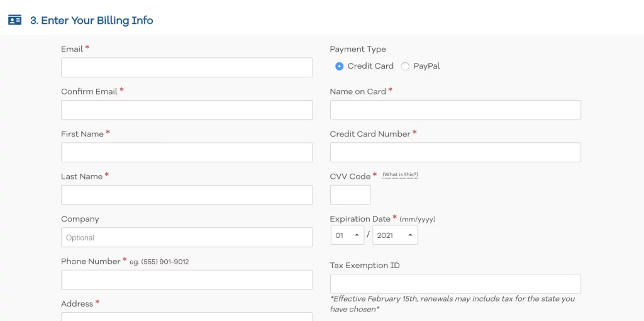Focus the Last Name input field
Image resolution: width=644 pixels, height=321 pixels.
pos(187,195)
